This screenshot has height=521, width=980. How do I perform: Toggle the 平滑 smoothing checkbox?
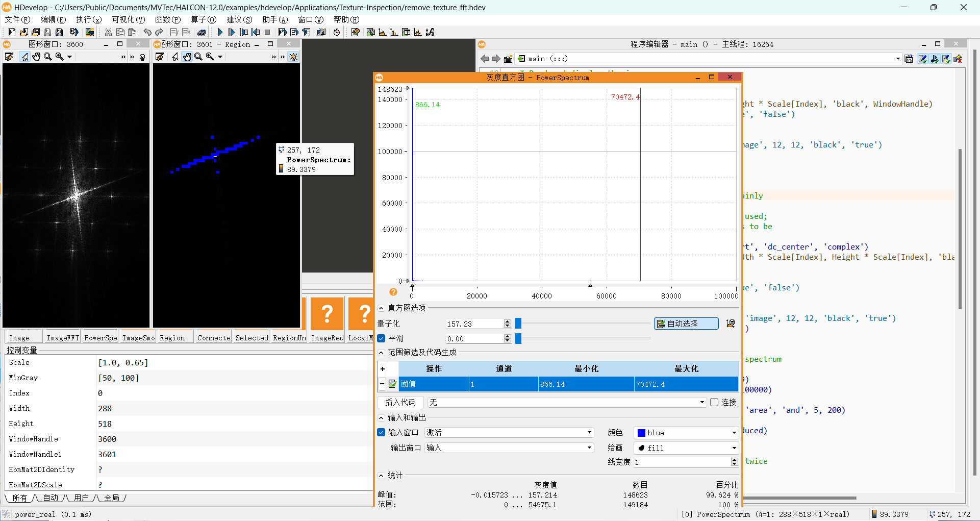(382, 338)
